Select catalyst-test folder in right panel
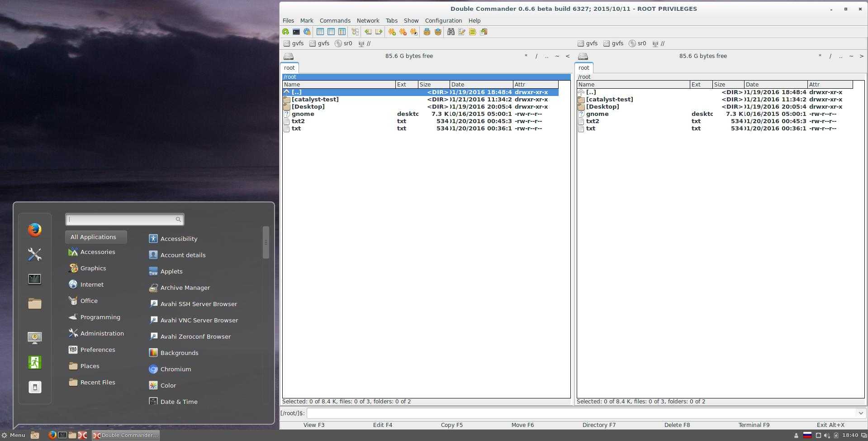Screen dimensions: 868x441 pos(609,100)
